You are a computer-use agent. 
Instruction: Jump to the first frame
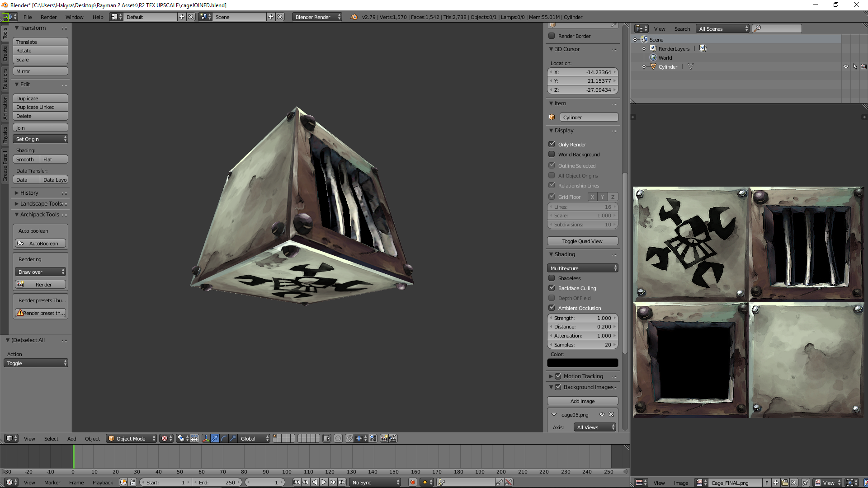pos(297,482)
